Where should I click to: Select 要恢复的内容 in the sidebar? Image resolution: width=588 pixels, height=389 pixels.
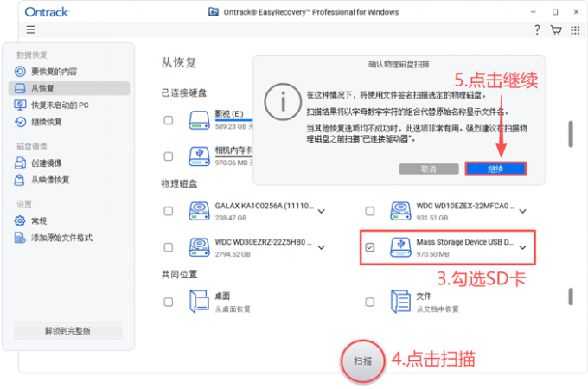pyautogui.click(x=69, y=71)
